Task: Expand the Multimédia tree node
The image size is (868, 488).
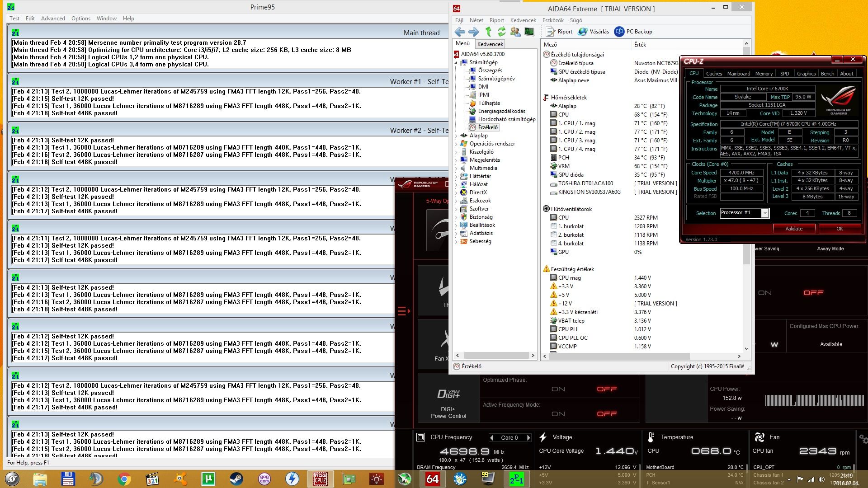Action: tap(456, 168)
